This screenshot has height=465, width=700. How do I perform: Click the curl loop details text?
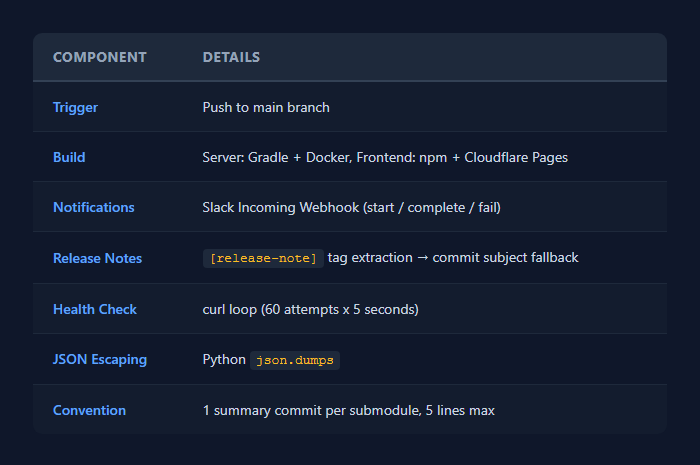[x=310, y=309]
